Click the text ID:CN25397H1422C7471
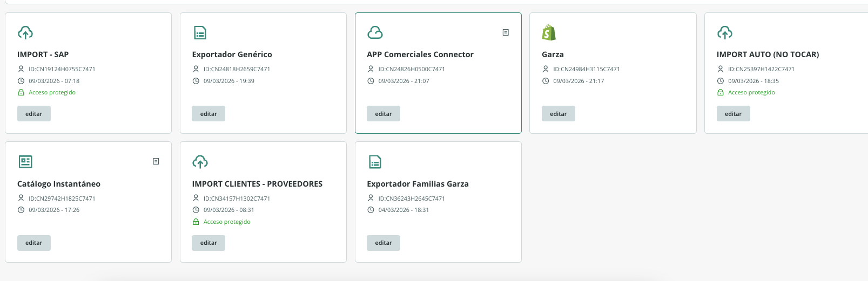The image size is (868, 281). tap(762, 69)
